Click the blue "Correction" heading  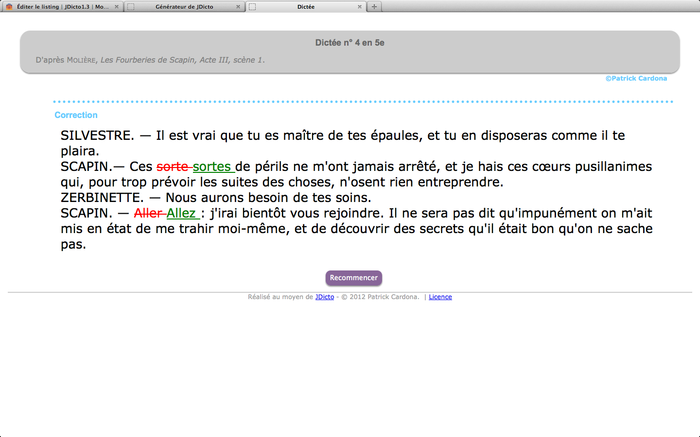(x=76, y=115)
